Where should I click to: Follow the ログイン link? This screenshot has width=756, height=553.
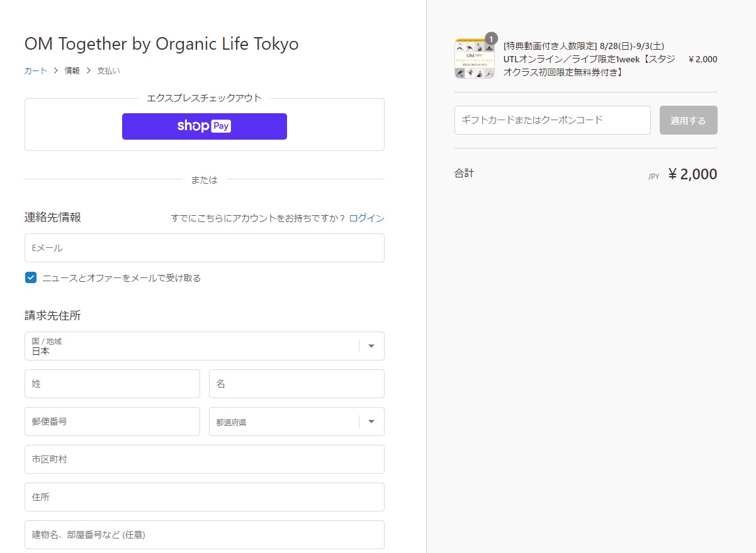point(366,218)
